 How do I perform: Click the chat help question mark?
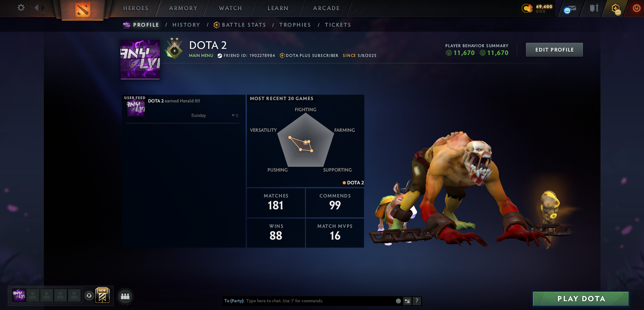tap(417, 301)
